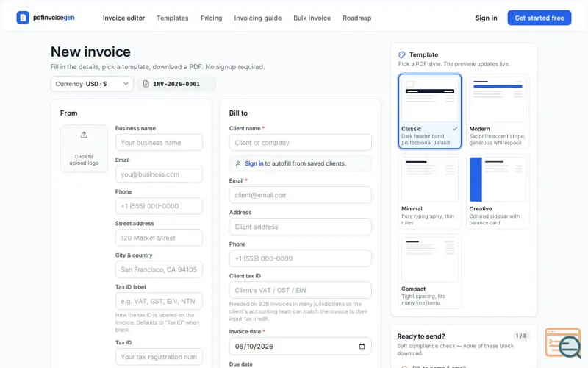The image size is (588, 368).
Task: Open the Currency USD dropdown
Action: point(92,84)
